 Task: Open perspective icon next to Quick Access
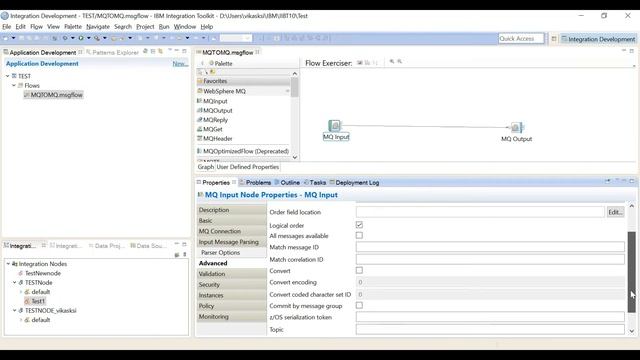(554, 39)
